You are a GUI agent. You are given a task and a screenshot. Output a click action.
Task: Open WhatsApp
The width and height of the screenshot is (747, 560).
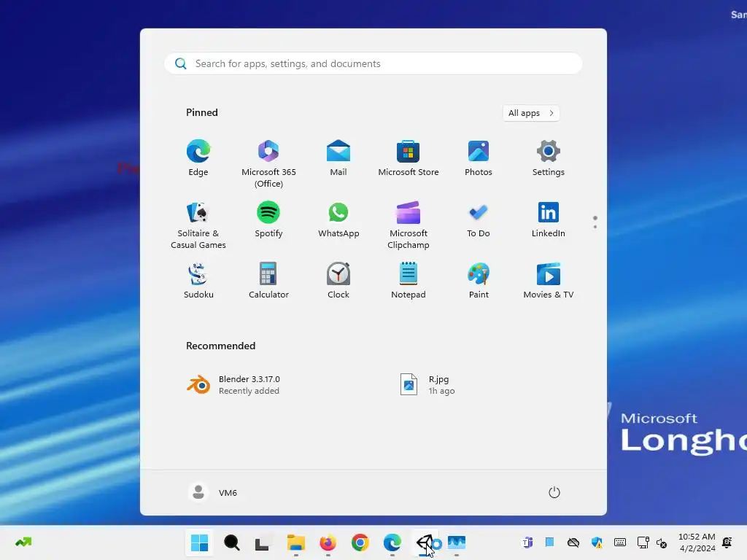pos(338,220)
